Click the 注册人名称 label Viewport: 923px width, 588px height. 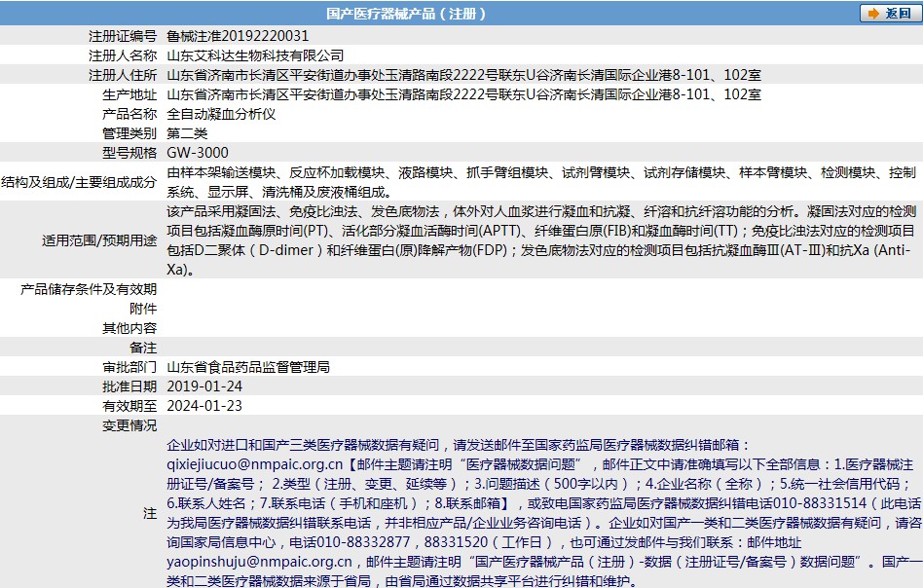123,55
